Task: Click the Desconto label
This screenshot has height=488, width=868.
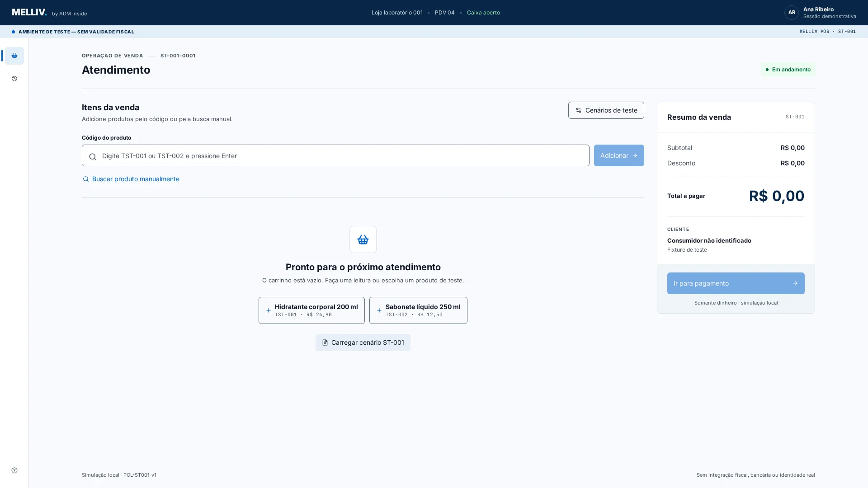Action: coord(681,163)
